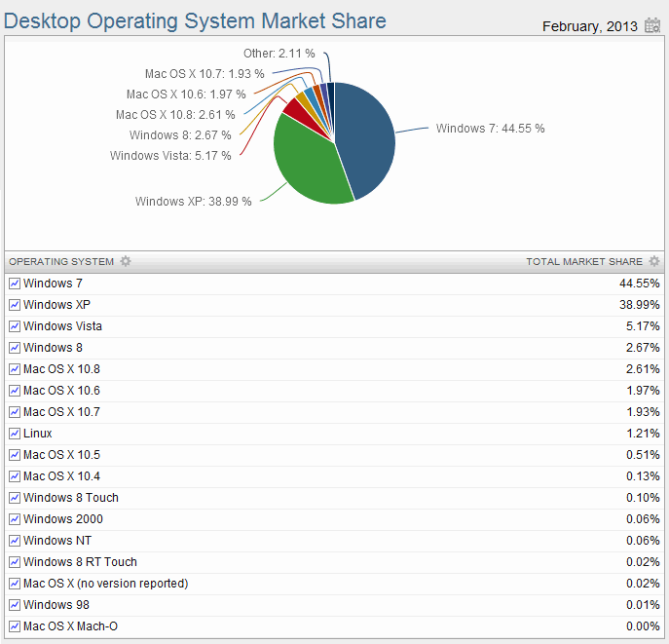Image resolution: width=669 pixels, height=644 pixels.
Task: Open trend chart icon for Mac OS X 10.4
Action: 15,476
